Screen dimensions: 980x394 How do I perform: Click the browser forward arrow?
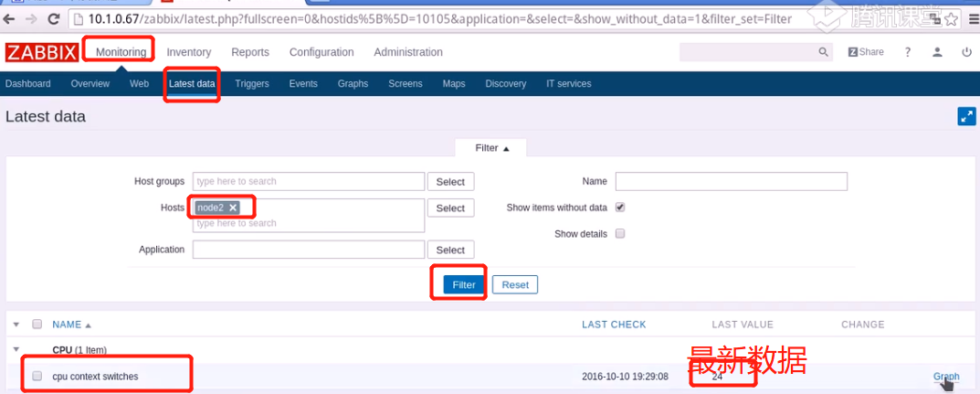31,19
